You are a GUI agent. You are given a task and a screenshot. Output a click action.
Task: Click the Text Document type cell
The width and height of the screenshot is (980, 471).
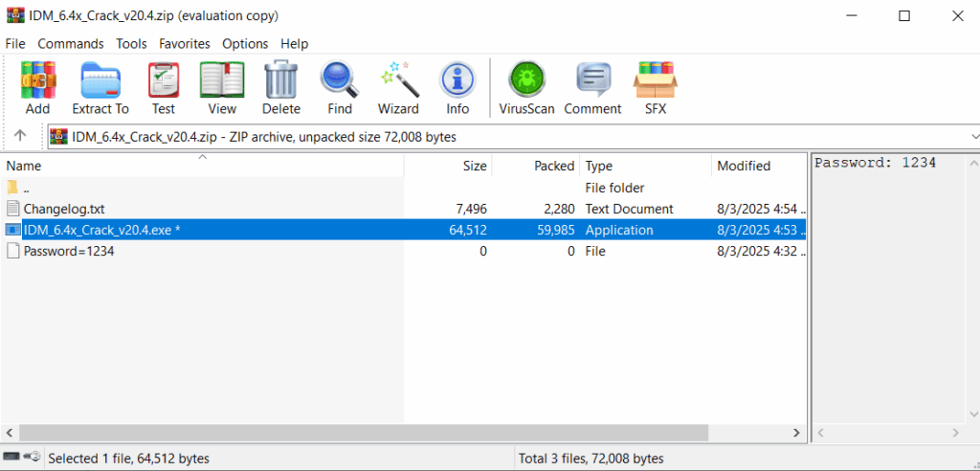(629, 209)
